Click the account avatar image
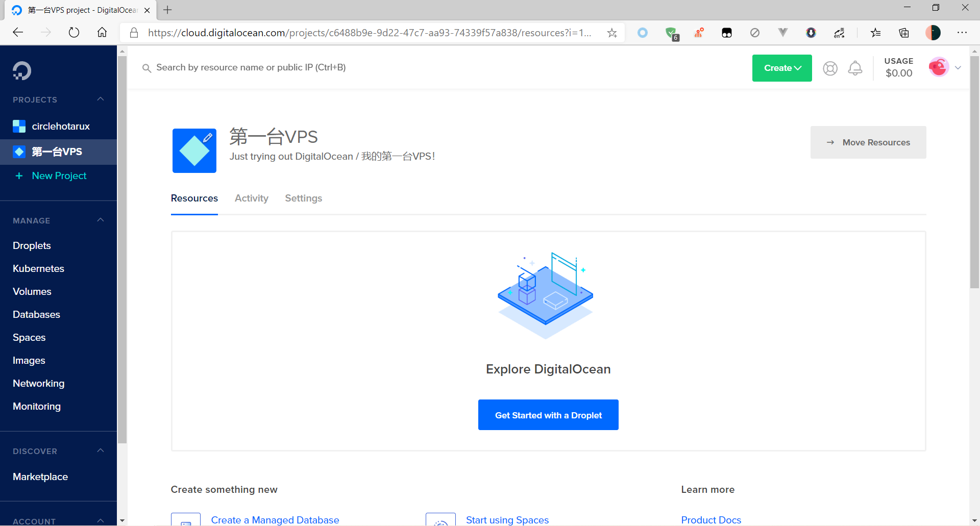The width and height of the screenshot is (980, 526). pyautogui.click(x=939, y=67)
